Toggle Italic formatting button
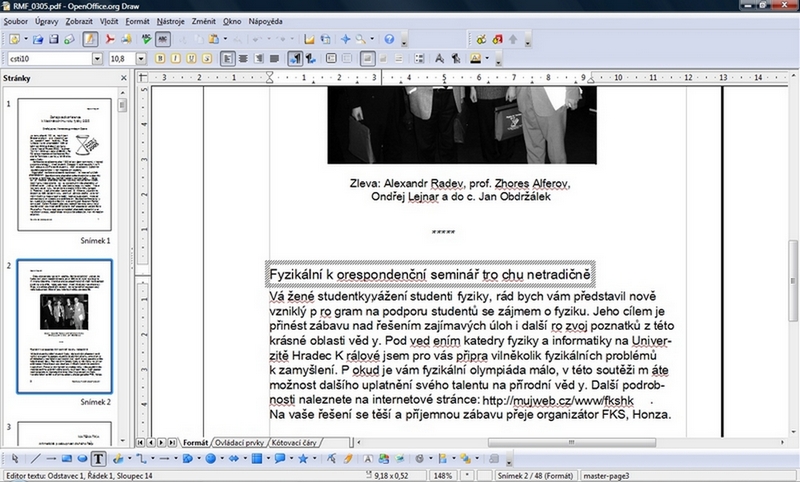 tap(174, 59)
